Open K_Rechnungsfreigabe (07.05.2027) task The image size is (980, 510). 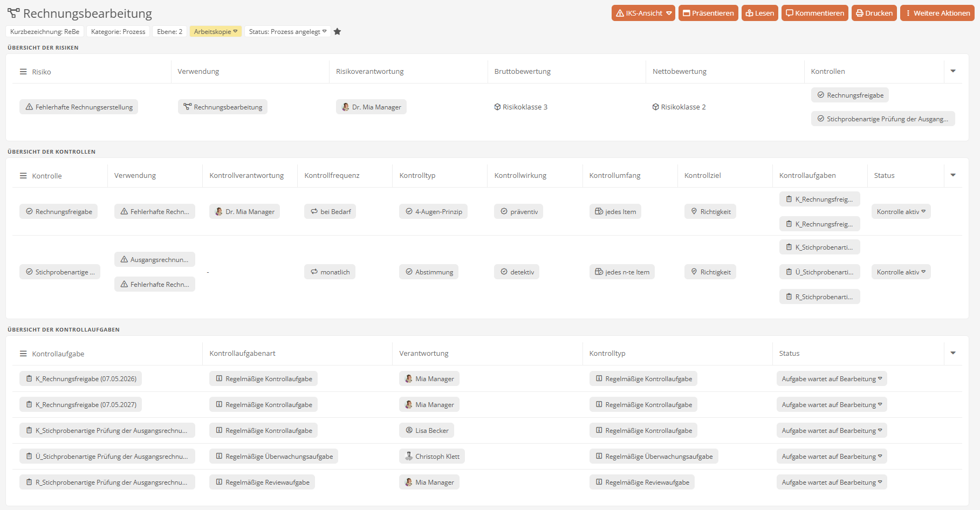click(x=80, y=404)
